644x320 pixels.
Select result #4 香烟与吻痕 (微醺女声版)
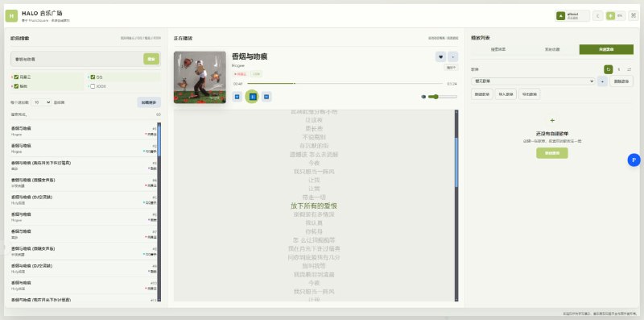tap(84, 183)
